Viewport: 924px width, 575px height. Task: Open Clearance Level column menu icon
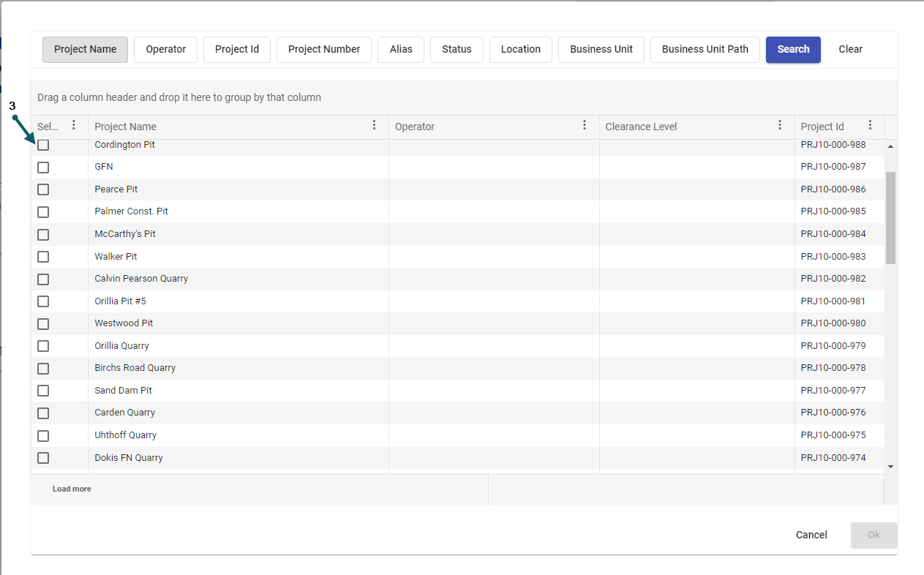click(780, 126)
